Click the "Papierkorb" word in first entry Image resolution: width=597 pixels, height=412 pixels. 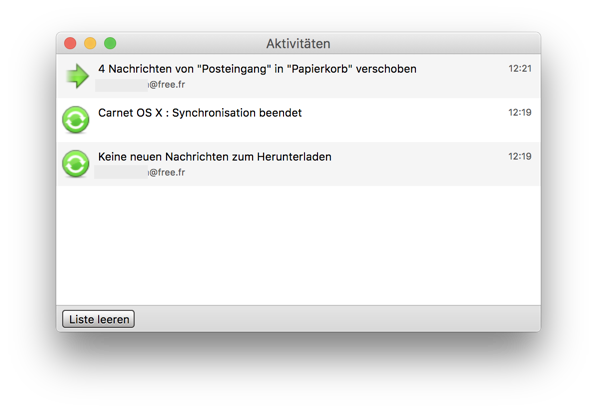coord(319,69)
